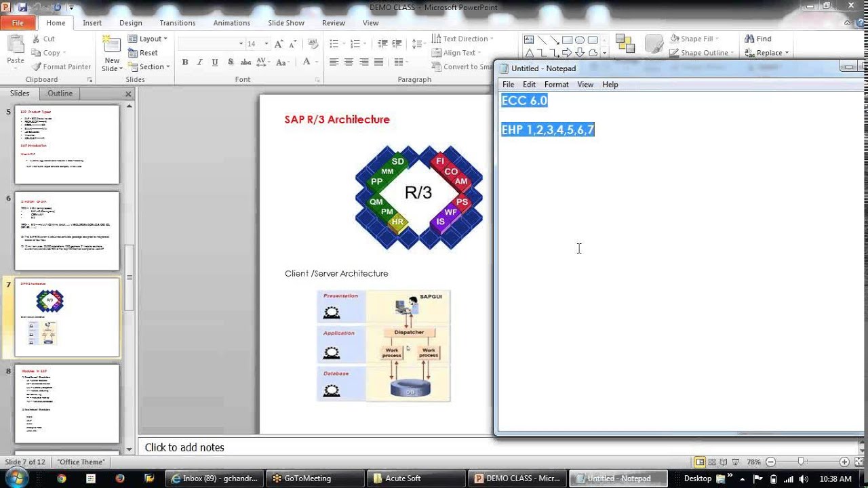The image size is (868, 488).
Task: Open Acute Soft folder from taskbar
Action: (415, 478)
